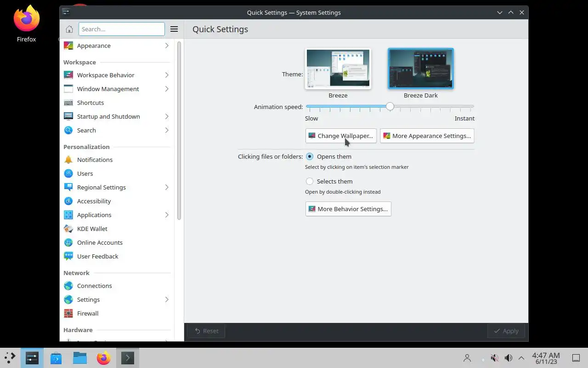Expand the Appearance category chevron
Image resolution: width=588 pixels, height=368 pixels.
pyautogui.click(x=167, y=46)
